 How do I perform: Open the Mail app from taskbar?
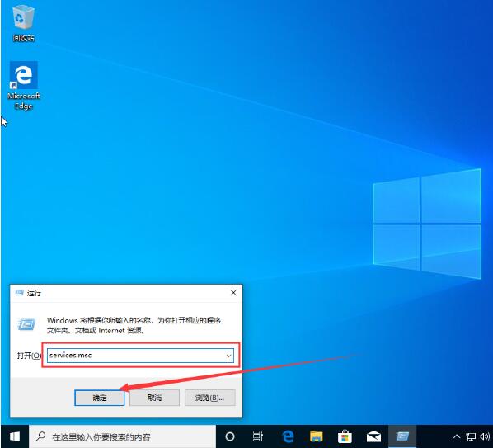click(373, 436)
